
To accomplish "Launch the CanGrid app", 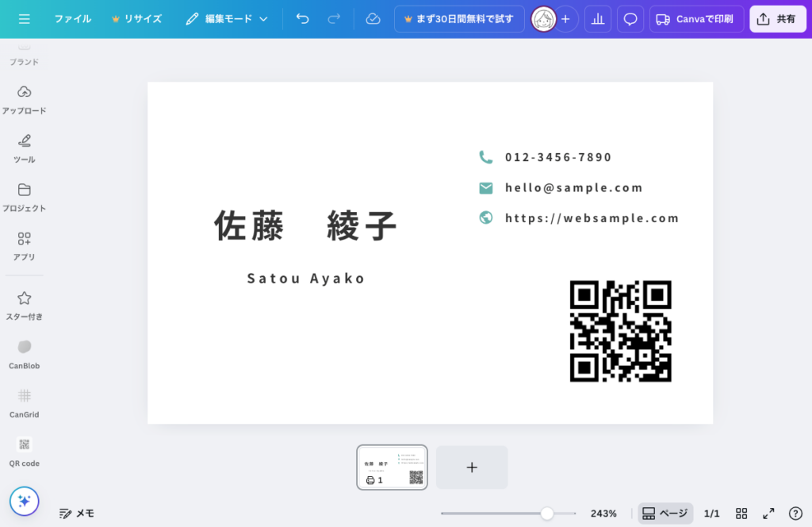I will (24, 404).
